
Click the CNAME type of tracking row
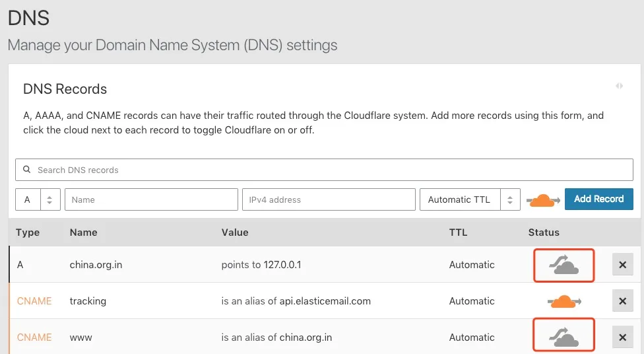click(x=34, y=301)
